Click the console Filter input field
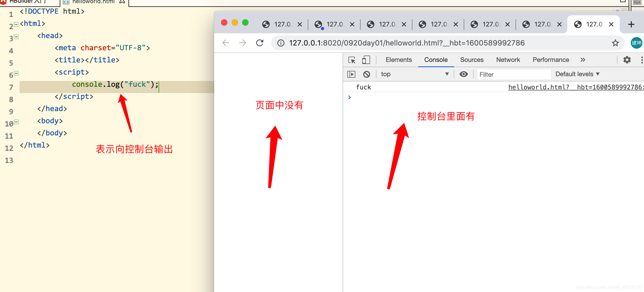The height and width of the screenshot is (292, 644). pos(514,74)
